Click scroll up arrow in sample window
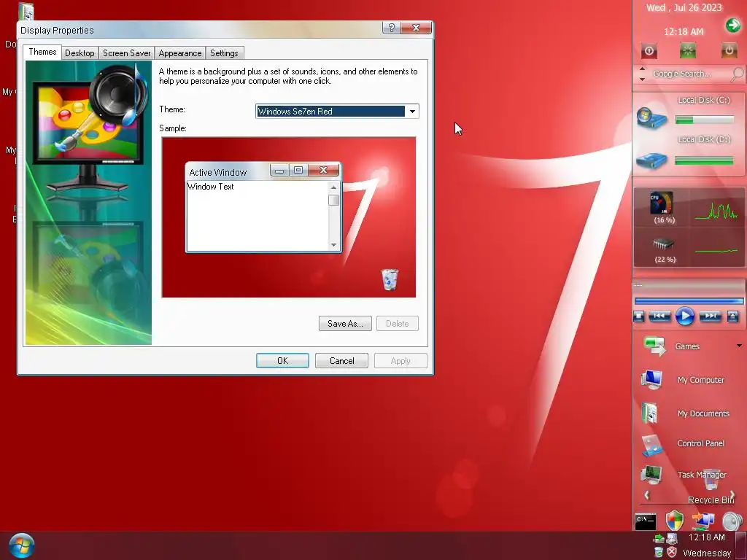The width and height of the screenshot is (747, 560). (333, 187)
